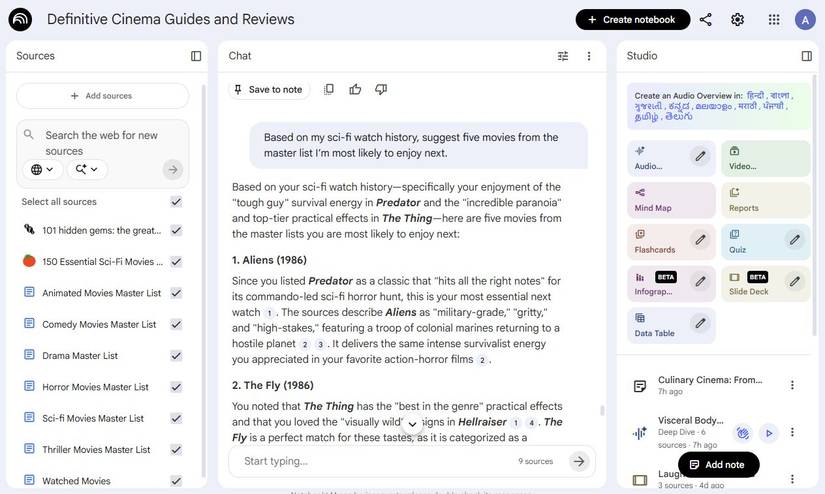
Task: Open chat configuration sliders icon
Action: pyautogui.click(x=563, y=56)
